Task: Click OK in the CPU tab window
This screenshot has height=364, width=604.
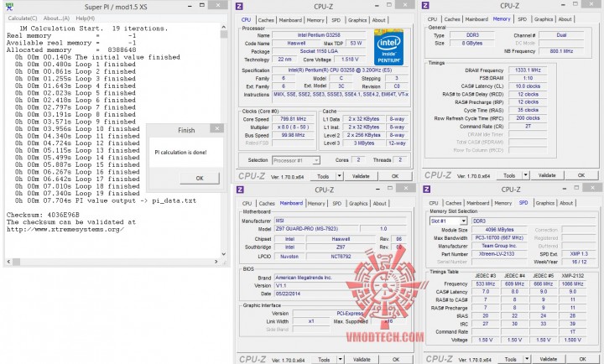Action: [395, 176]
